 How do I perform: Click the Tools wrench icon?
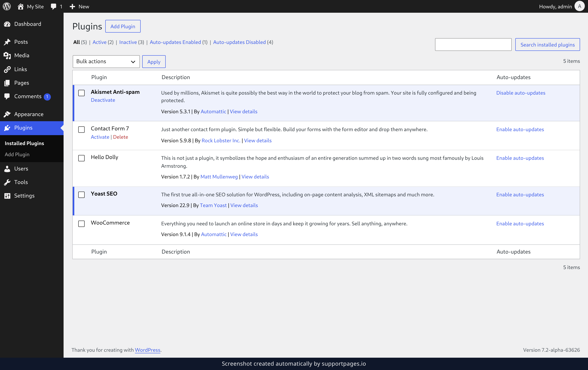(x=7, y=182)
